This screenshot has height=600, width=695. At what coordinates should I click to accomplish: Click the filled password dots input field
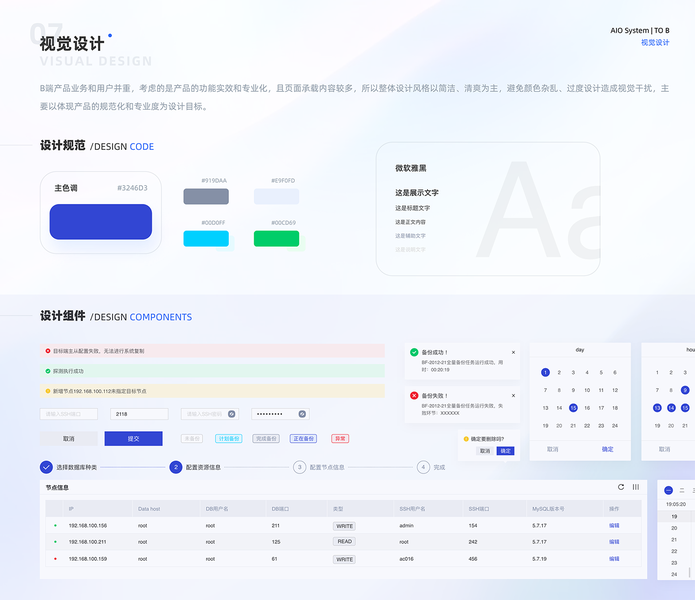(281, 414)
